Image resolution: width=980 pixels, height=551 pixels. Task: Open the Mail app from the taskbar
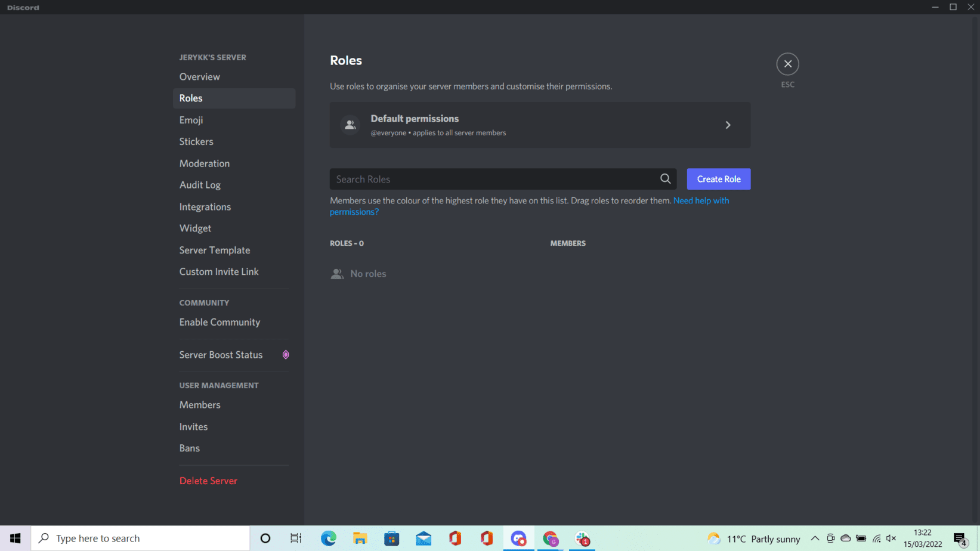[x=423, y=538]
